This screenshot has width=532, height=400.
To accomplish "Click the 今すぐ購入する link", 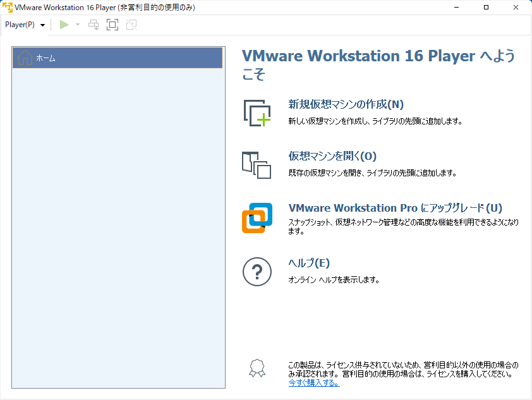I will (313, 383).
